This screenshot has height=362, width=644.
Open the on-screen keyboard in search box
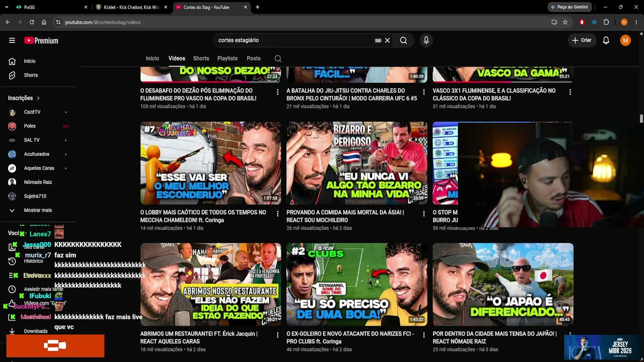point(378,41)
